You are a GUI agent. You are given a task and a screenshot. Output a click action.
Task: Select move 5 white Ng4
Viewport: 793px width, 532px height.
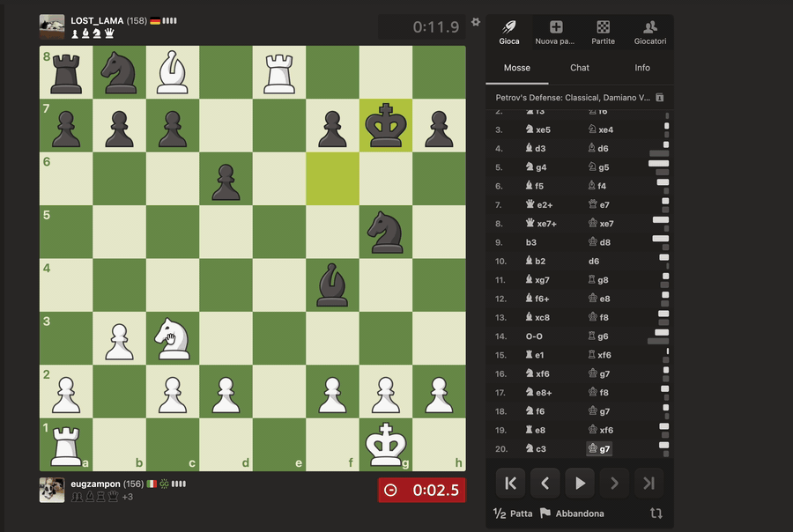coord(536,166)
